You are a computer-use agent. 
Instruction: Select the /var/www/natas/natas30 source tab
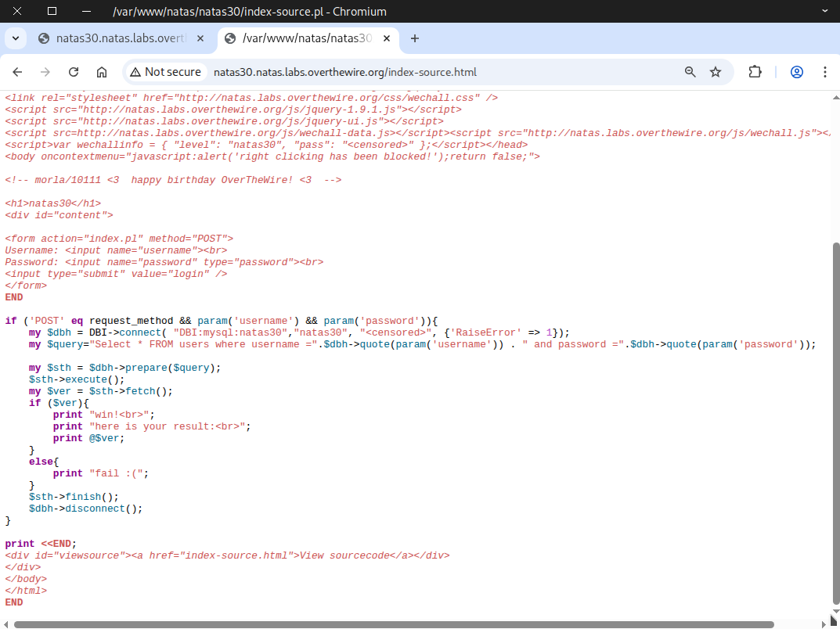point(305,38)
